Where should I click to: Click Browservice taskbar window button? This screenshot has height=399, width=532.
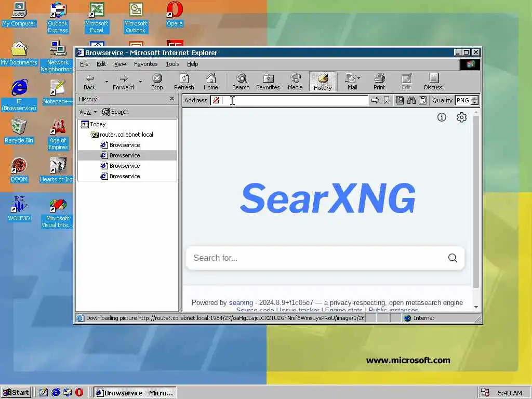coord(135,393)
